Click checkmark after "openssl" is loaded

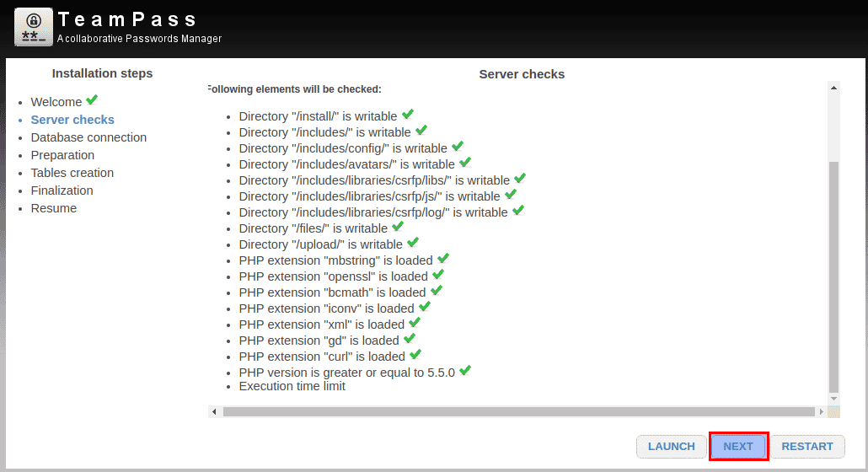438,275
